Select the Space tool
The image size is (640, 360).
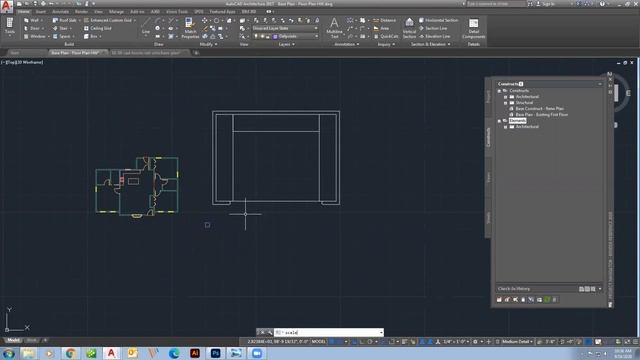63,36
